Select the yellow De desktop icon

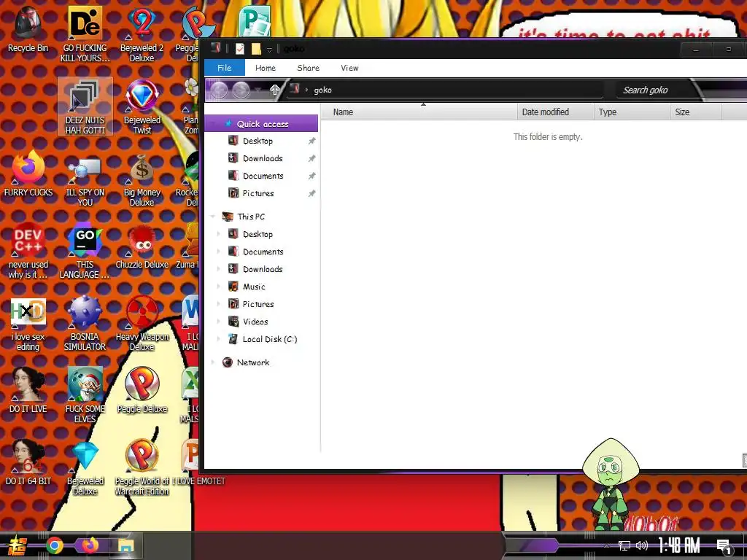tap(85, 34)
